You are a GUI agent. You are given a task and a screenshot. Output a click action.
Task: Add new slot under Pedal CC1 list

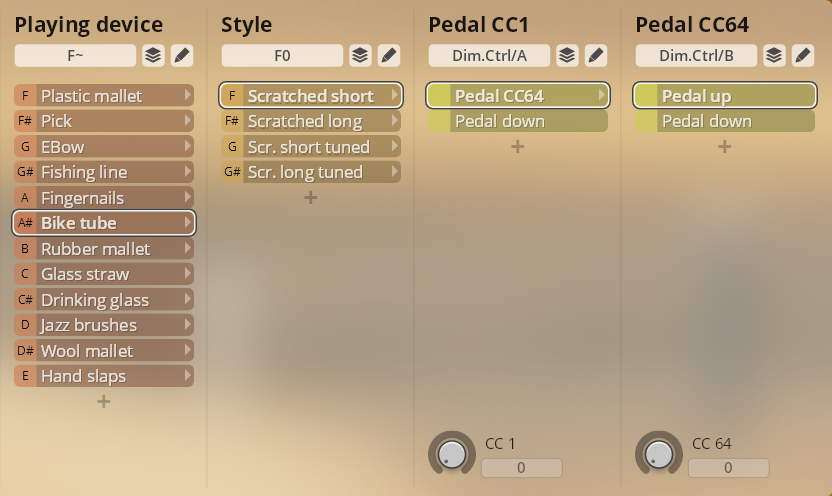coord(517,147)
